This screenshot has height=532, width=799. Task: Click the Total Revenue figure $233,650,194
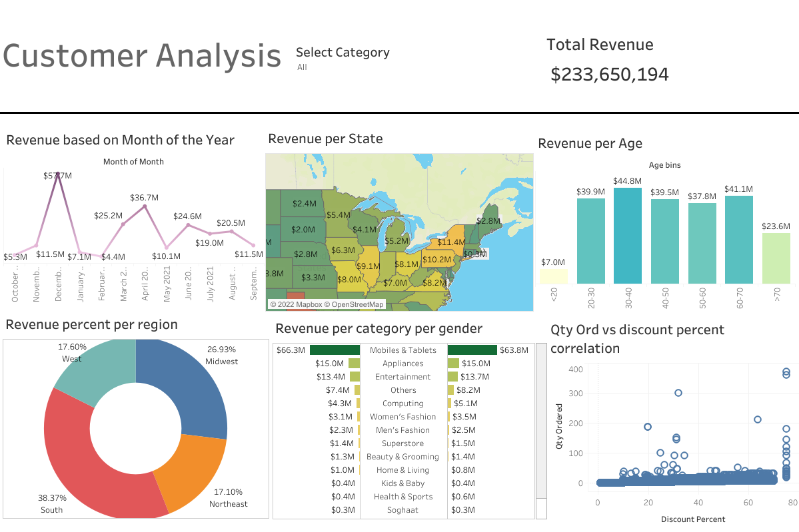click(609, 74)
